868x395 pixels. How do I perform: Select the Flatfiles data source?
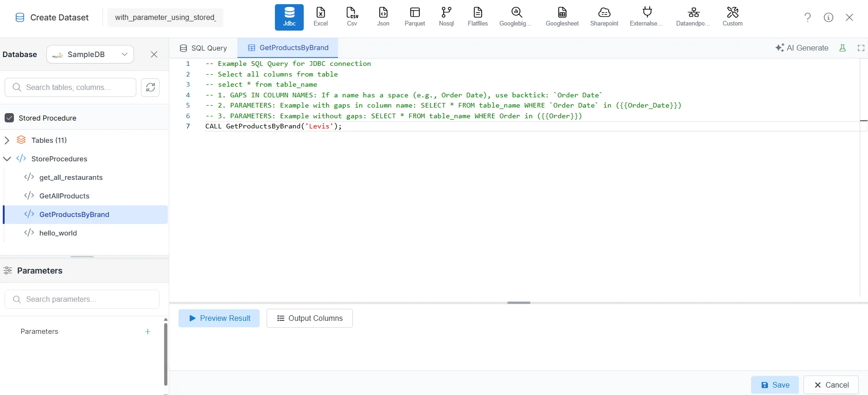[478, 17]
